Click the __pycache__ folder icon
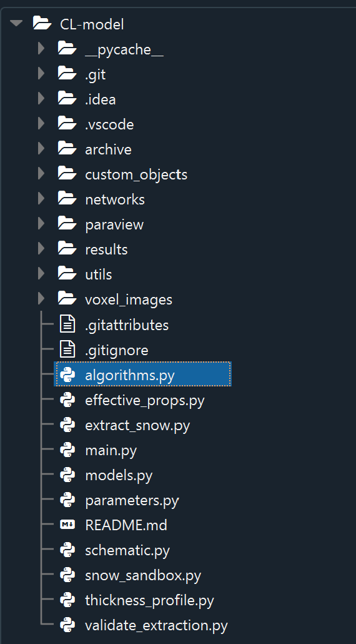 tap(67, 49)
